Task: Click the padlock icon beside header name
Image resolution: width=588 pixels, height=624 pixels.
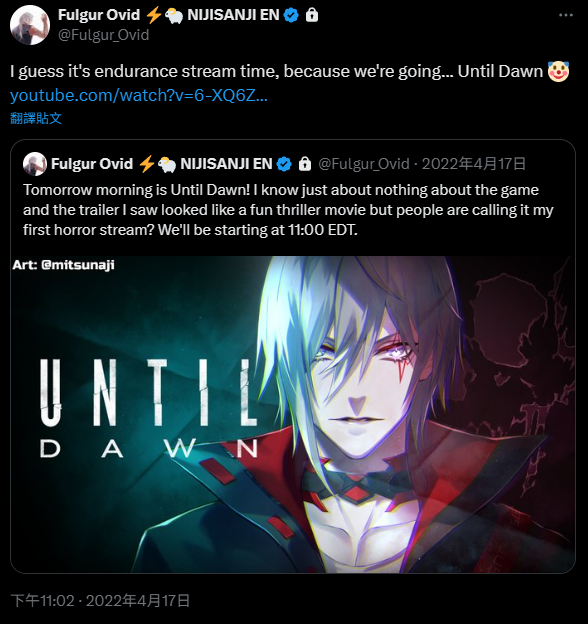Action: click(x=312, y=15)
